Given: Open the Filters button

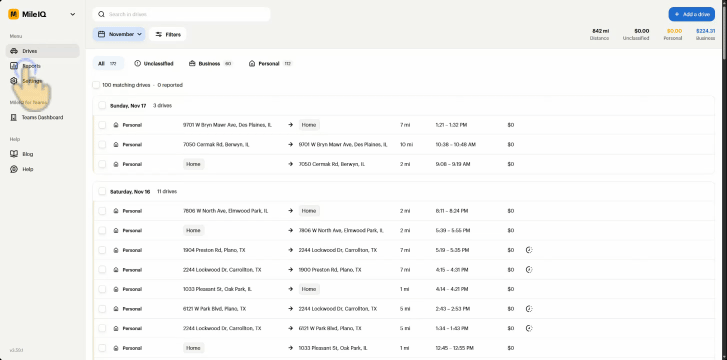Looking at the screenshot, I should (167, 34).
